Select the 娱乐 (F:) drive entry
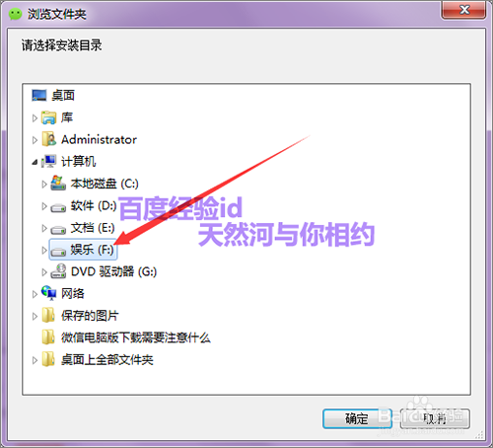Viewport: 493px width, 448px height. (83, 250)
